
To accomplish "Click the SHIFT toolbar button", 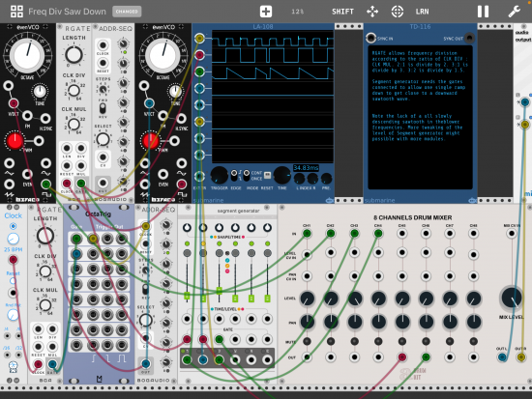I will pyautogui.click(x=342, y=12).
